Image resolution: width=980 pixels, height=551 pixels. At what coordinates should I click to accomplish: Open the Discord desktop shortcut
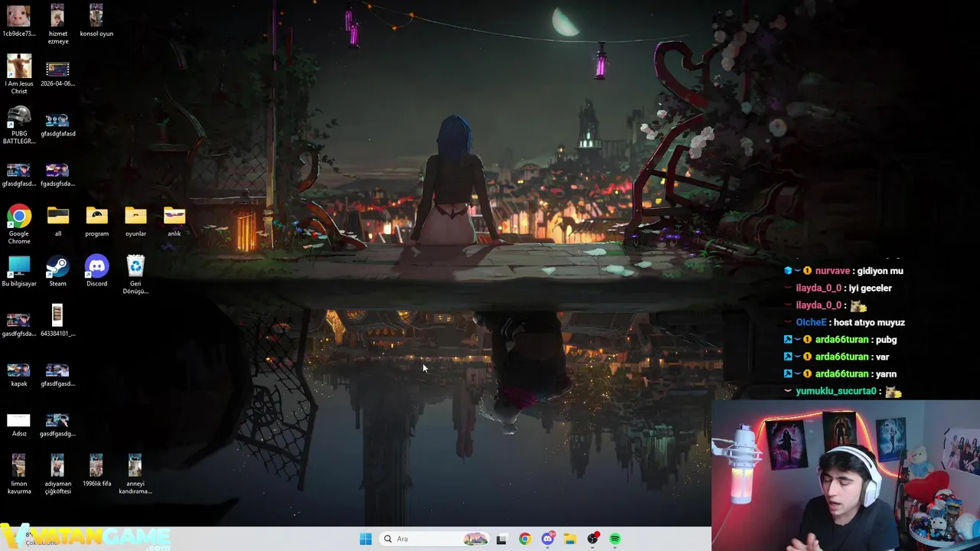point(96,271)
